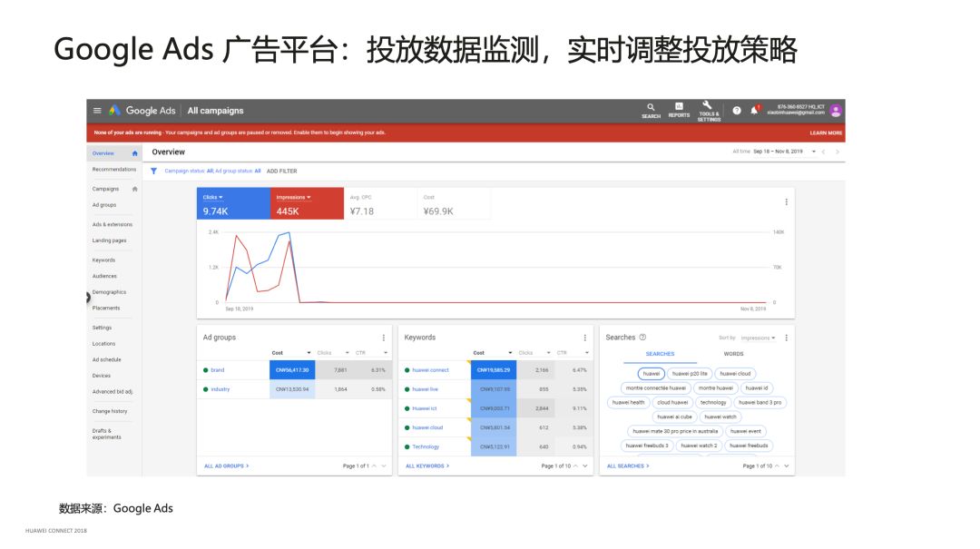Viewport: 980px width, 549px height.
Task: Click the Campaign status: All filter
Action: 189,171
